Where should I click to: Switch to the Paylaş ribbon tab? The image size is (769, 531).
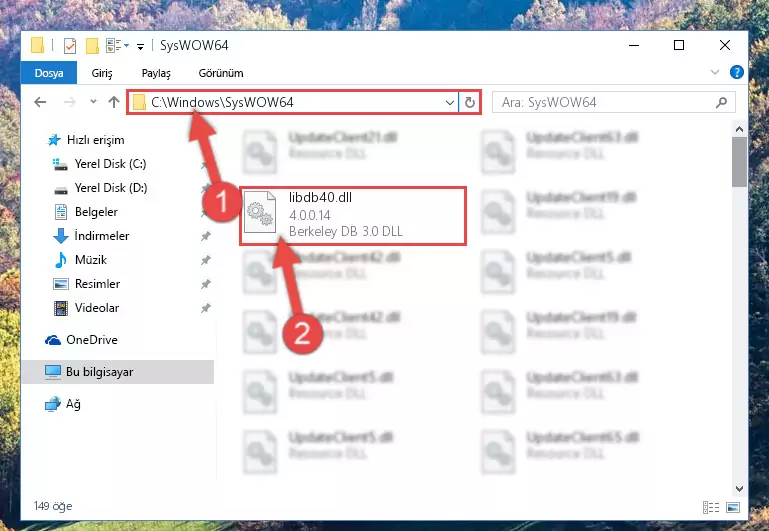point(156,73)
